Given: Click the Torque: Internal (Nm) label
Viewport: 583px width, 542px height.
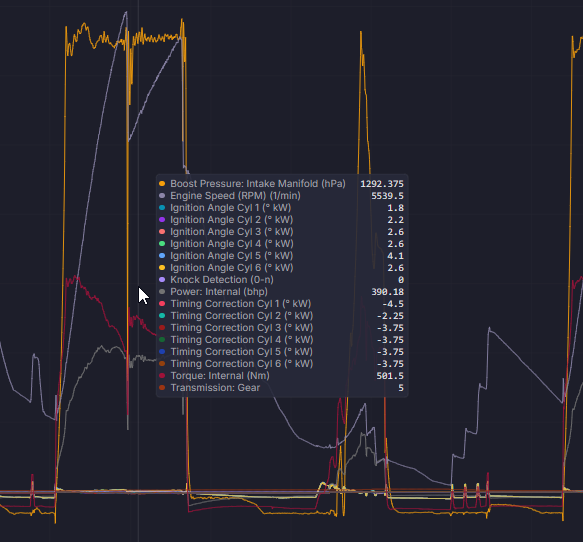Looking at the screenshot, I should [x=220, y=375].
